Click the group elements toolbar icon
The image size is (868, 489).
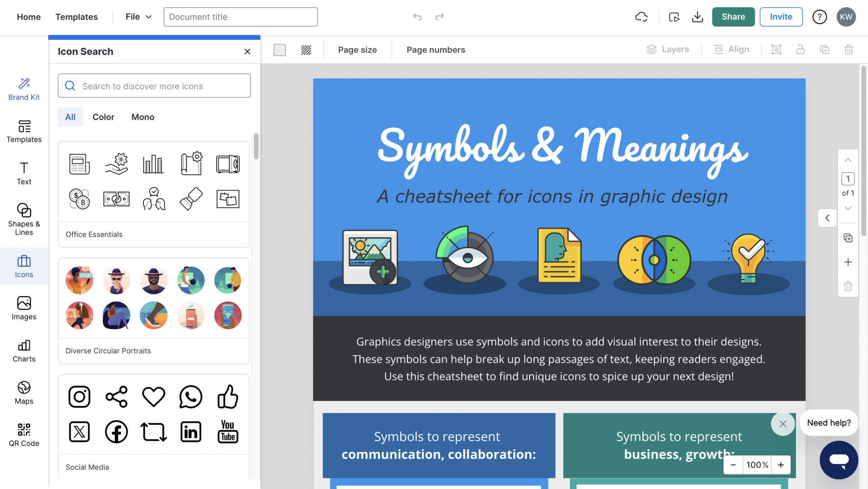coord(776,50)
